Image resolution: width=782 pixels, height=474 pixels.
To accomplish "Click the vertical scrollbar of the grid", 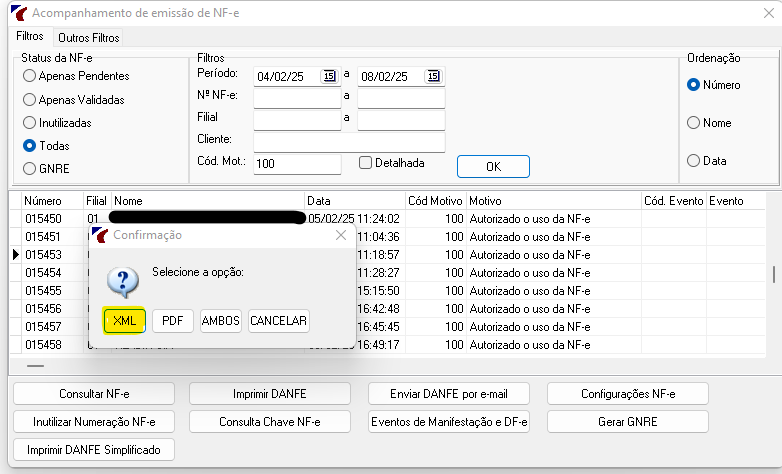I will 774,274.
